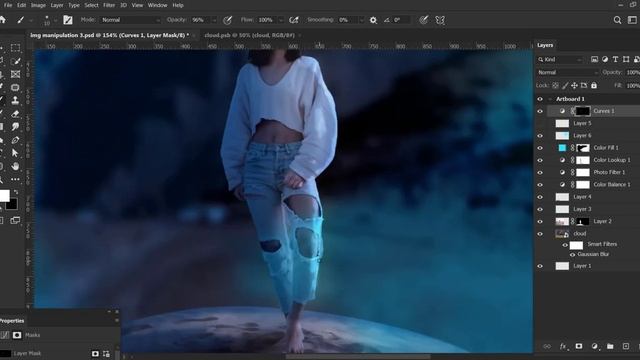Viewport: 640px width, 360px height.
Task: Lock transparent pixels button
Action: 555,86
